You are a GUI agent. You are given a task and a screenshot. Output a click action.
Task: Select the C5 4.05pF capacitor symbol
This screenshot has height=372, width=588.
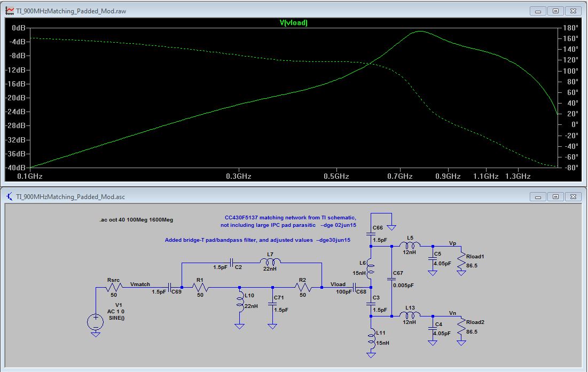433,259
